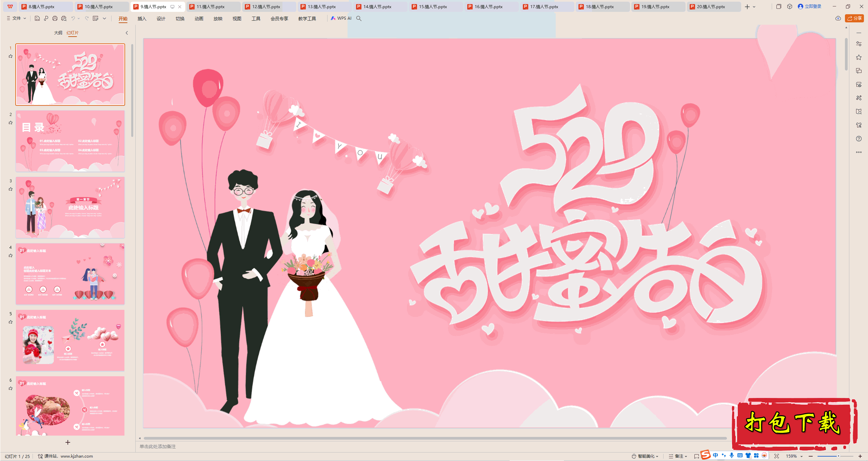This screenshot has width=868, height=461.
Task: Click the horizontal scrollbar under the slide
Action: tap(435, 438)
